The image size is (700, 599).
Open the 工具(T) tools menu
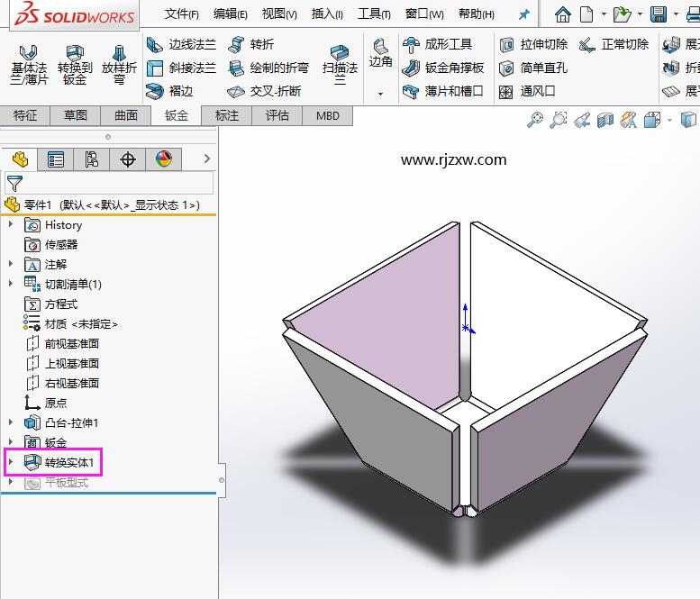click(374, 14)
